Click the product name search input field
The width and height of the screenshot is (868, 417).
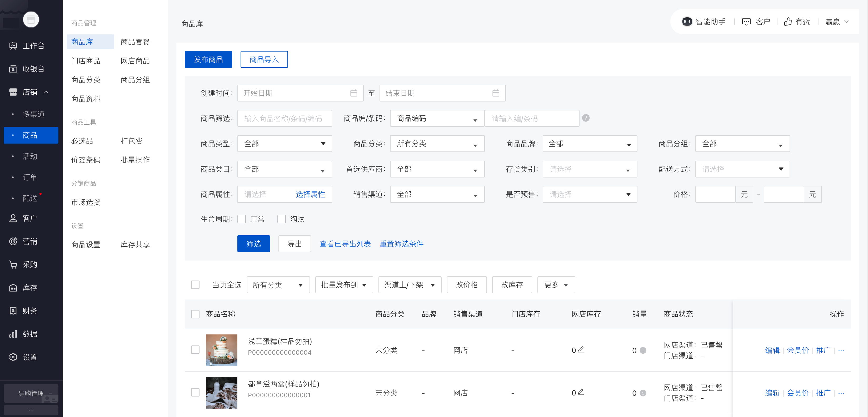pyautogui.click(x=285, y=118)
